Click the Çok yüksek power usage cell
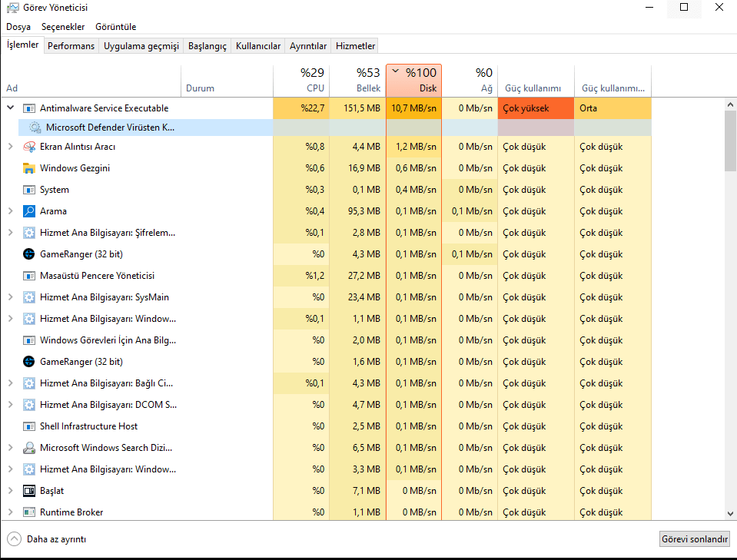737x560 pixels. [536, 108]
